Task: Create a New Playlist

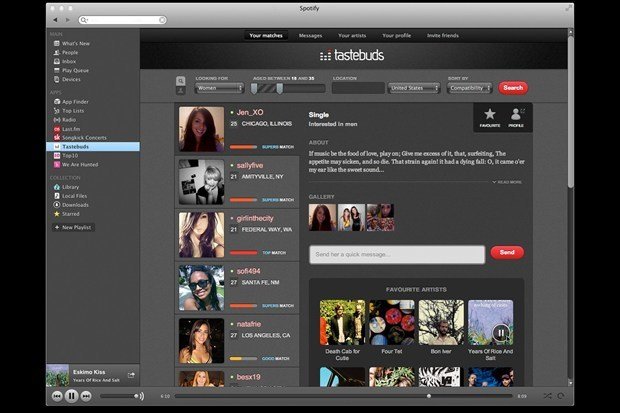Action: point(73,227)
